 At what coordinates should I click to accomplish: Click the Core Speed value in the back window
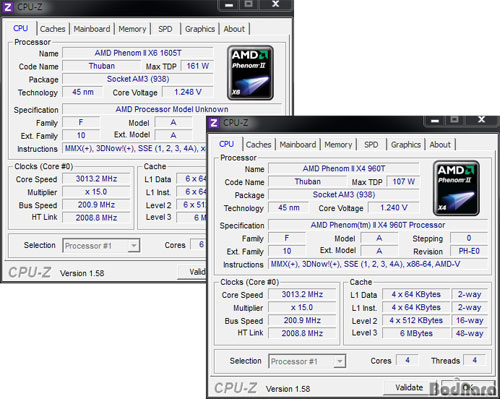click(96, 179)
